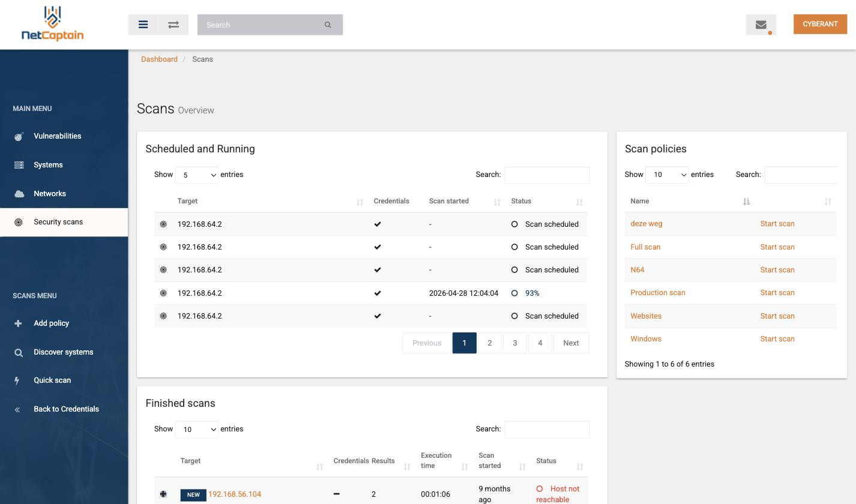856x504 pixels.
Task: Sort Finished scans by Target arrows
Action: [320, 467]
